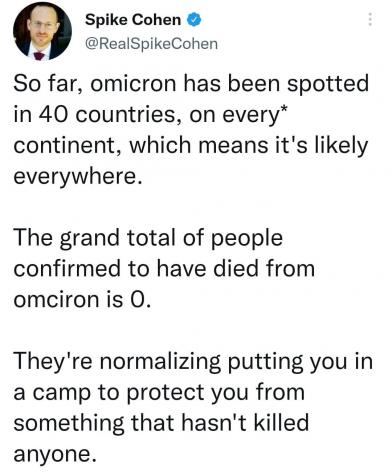This screenshot has width=392, height=472.
Task: Click the word 'countries,' in the second line
Action: click(x=129, y=115)
